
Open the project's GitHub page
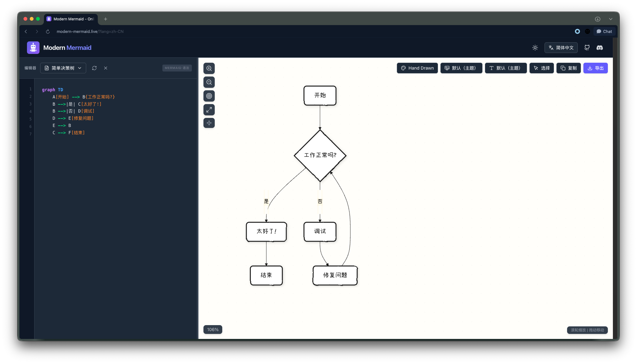tap(587, 48)
